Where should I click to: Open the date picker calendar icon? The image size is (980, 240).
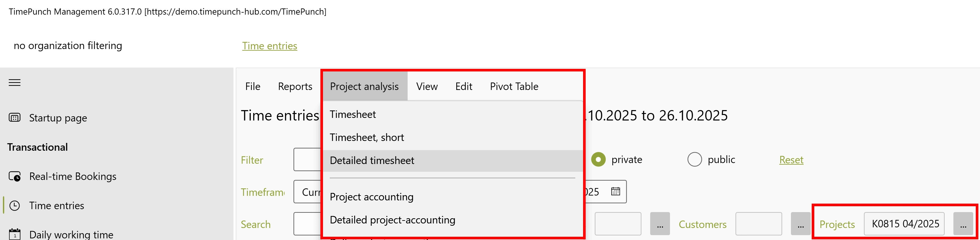[x=615, y=191]
